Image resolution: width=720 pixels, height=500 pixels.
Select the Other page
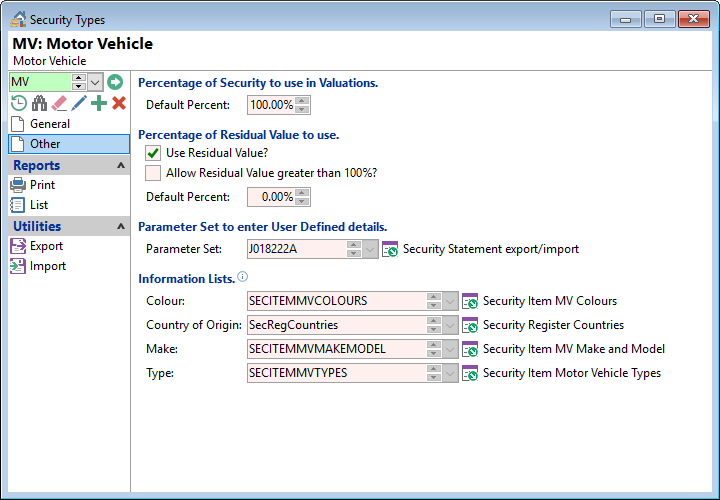click(x=45, y=144)
